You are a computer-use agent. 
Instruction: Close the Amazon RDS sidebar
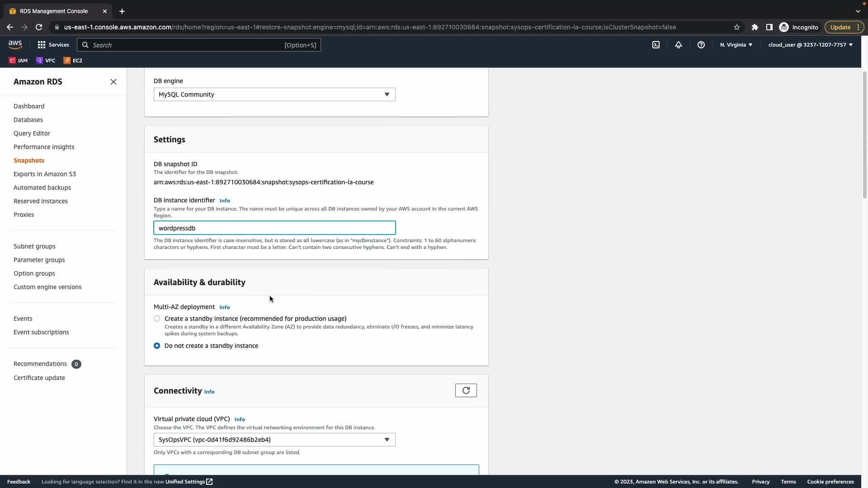(x=113, y=82)
